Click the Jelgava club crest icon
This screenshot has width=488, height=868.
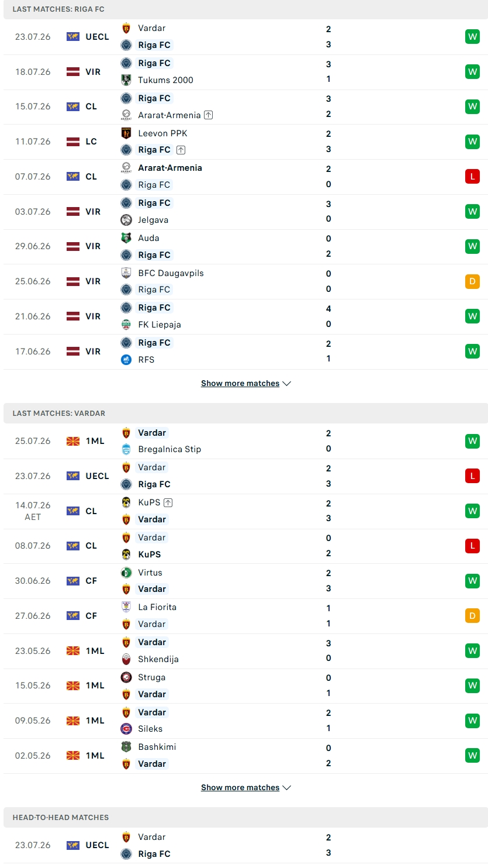click(x=126, y=219)
